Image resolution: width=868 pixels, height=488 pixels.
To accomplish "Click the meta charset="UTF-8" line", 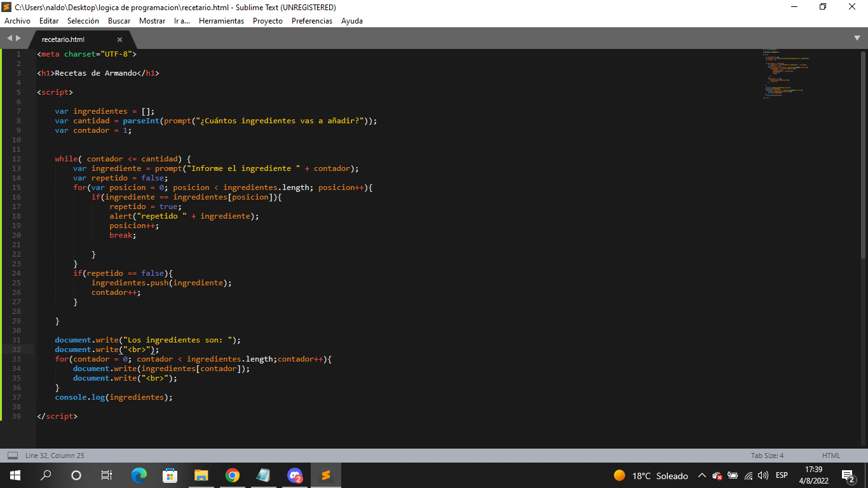I will coord(86,54).
